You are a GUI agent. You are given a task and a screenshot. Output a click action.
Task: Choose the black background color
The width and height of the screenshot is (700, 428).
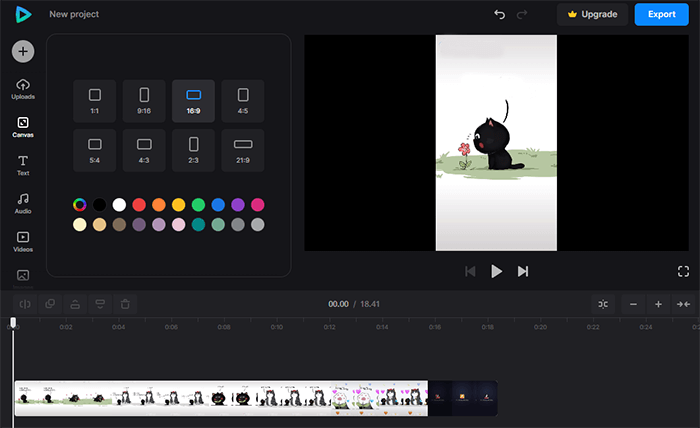(x=100, y=205)
